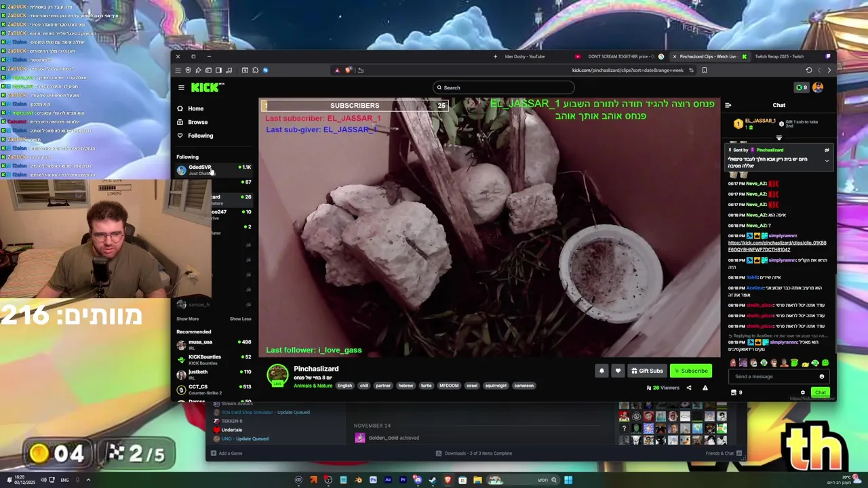Open recommended channel CCT_CS
The height and width of the screenshot is (488, 868).
point(214,388)
